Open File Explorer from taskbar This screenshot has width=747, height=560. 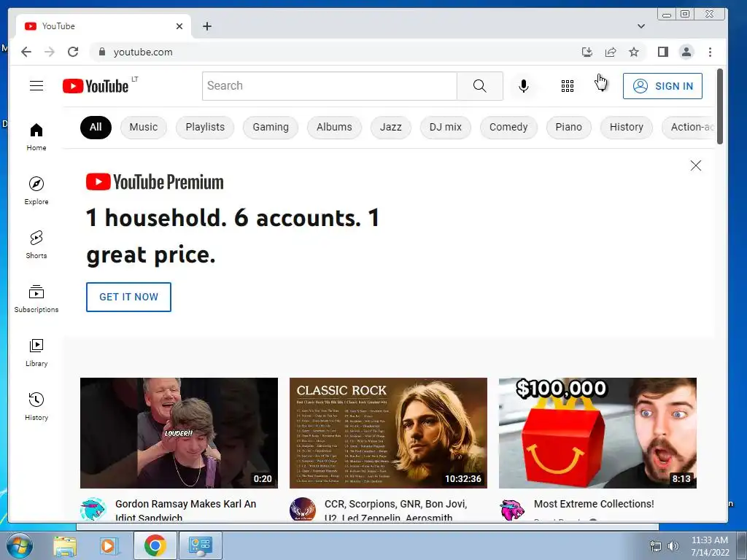pos(65,545)
